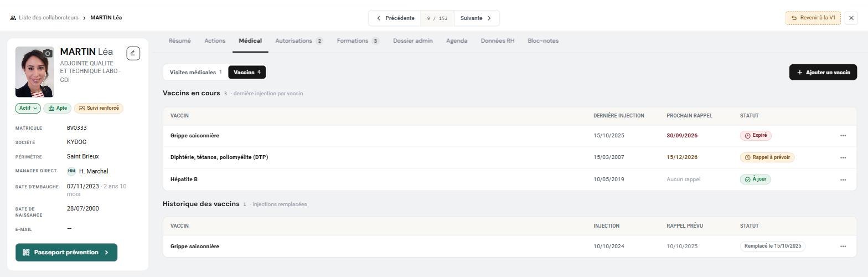Image resolution: width=868 pixels, height=277 pixels.
Task: Open the three-dot menu for the replaced vaccine history row
Action: 843,247
